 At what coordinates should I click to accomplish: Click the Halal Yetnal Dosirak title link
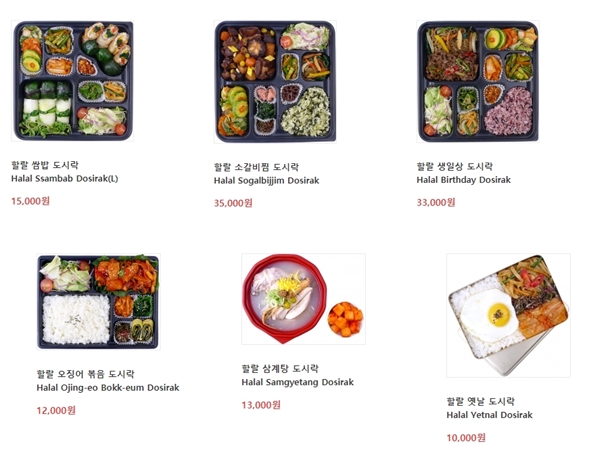click(489, 415)
